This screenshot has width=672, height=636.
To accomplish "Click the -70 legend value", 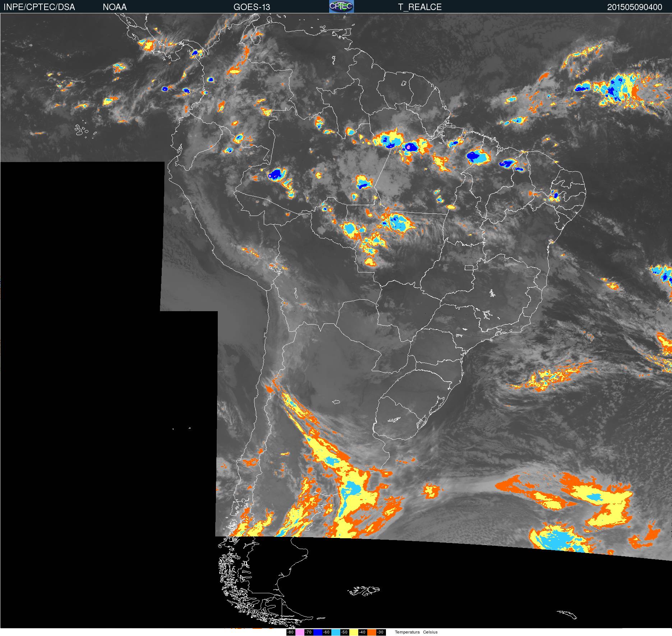I will [x=308, y=632].
